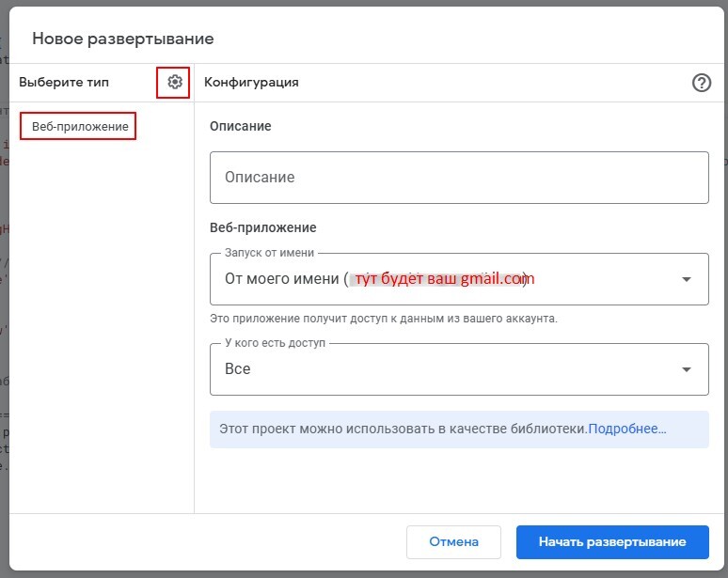Cancel with the Отмена button
The image size is (728, 578).
point(453,542)
